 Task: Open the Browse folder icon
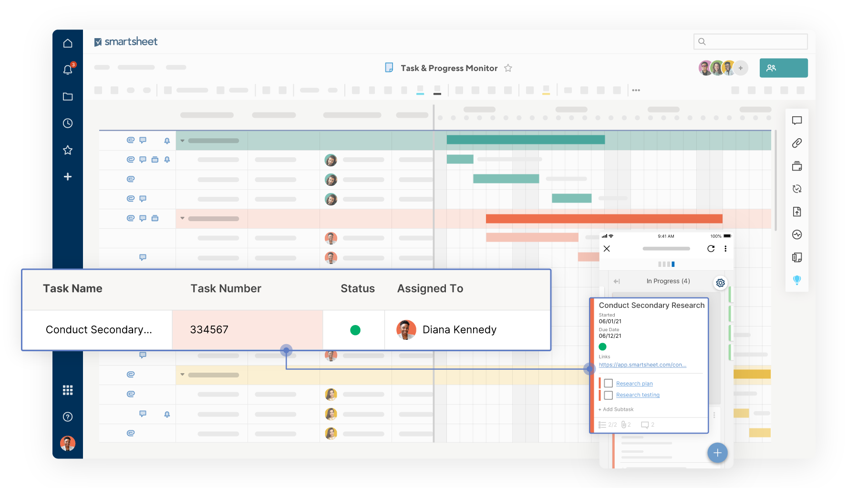tap(68, 97)
